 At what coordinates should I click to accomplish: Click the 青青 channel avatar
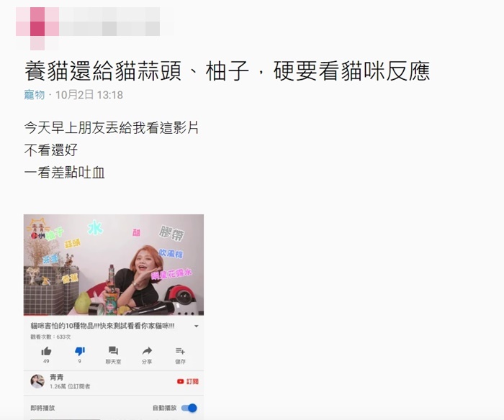(37, 381)
